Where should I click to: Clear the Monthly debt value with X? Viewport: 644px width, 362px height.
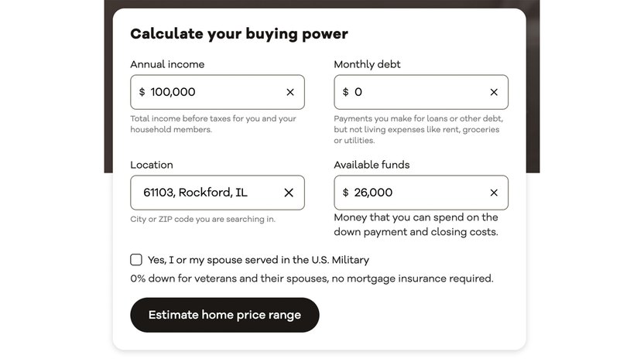494,92
